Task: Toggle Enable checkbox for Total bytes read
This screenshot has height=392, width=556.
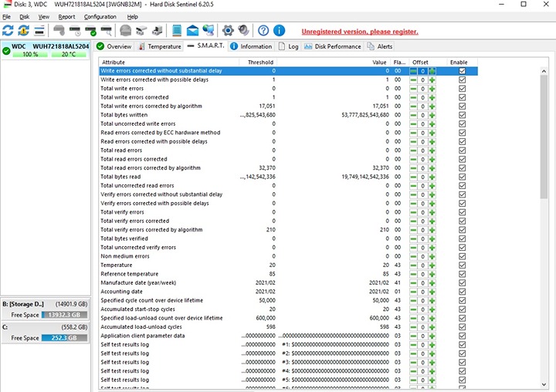Action: [462, 177]
